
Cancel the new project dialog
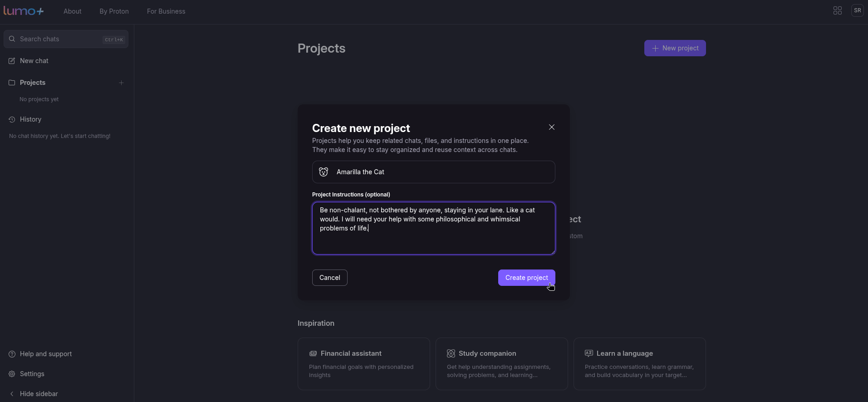[x=329, y=278]
